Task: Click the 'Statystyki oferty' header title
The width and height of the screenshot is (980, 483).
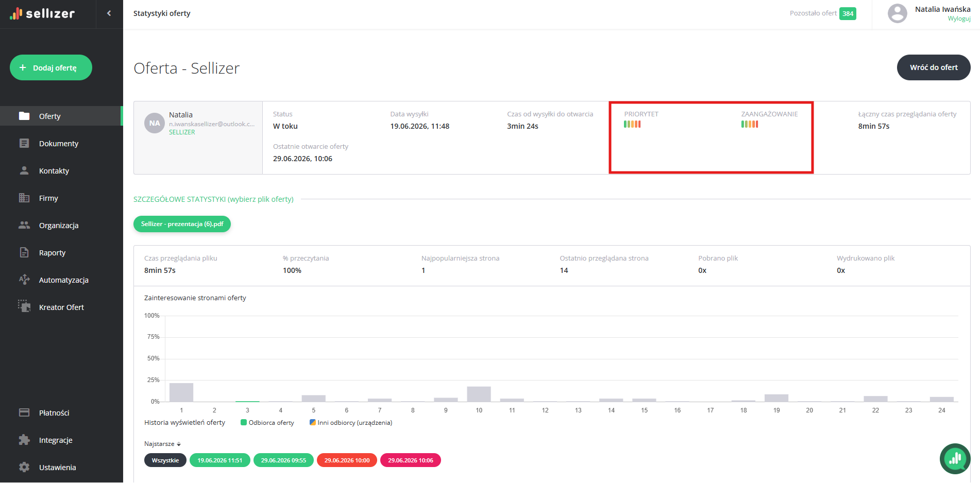Action: 162,13
